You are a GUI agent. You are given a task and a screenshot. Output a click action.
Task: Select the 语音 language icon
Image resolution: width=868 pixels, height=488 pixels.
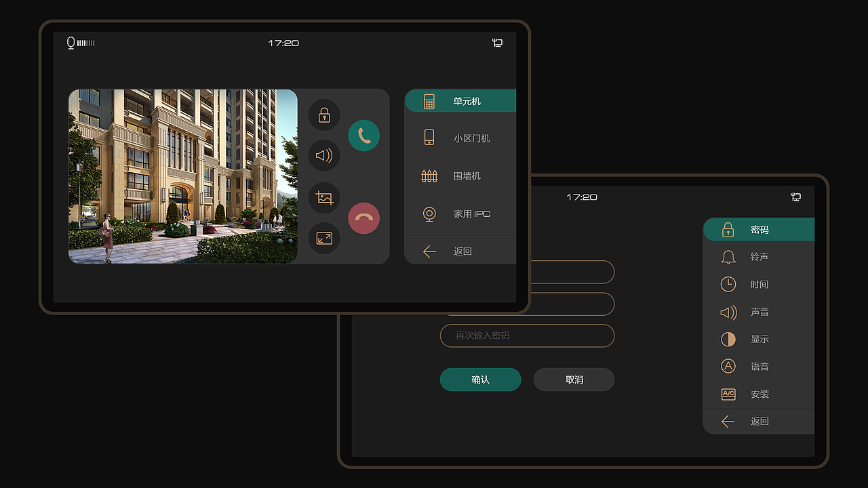tap(728, 366)
